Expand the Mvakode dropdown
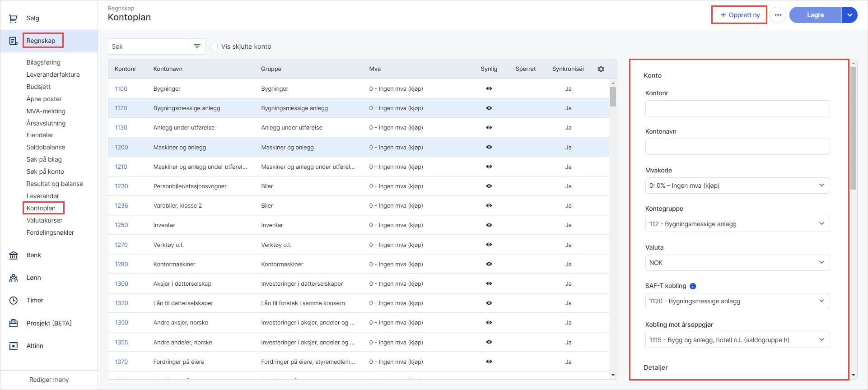Image resolution: width=868 pixels, height=390 pixels. tap(737, 186)
